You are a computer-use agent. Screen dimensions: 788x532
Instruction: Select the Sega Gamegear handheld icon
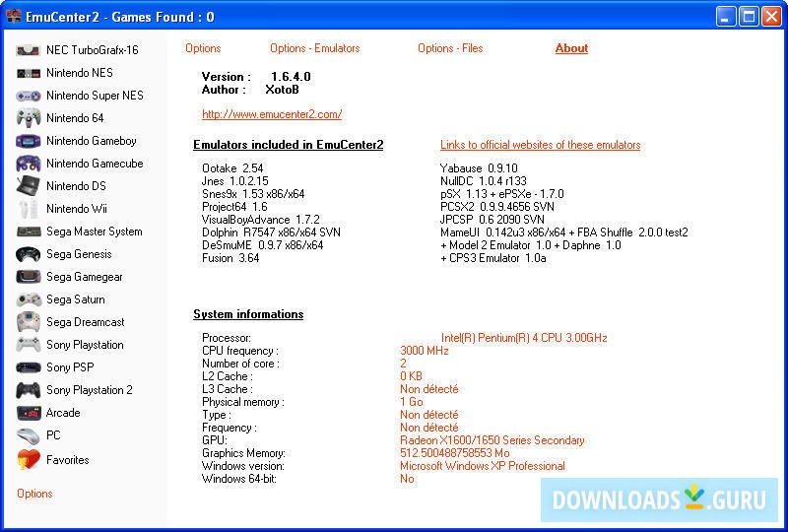29,277
